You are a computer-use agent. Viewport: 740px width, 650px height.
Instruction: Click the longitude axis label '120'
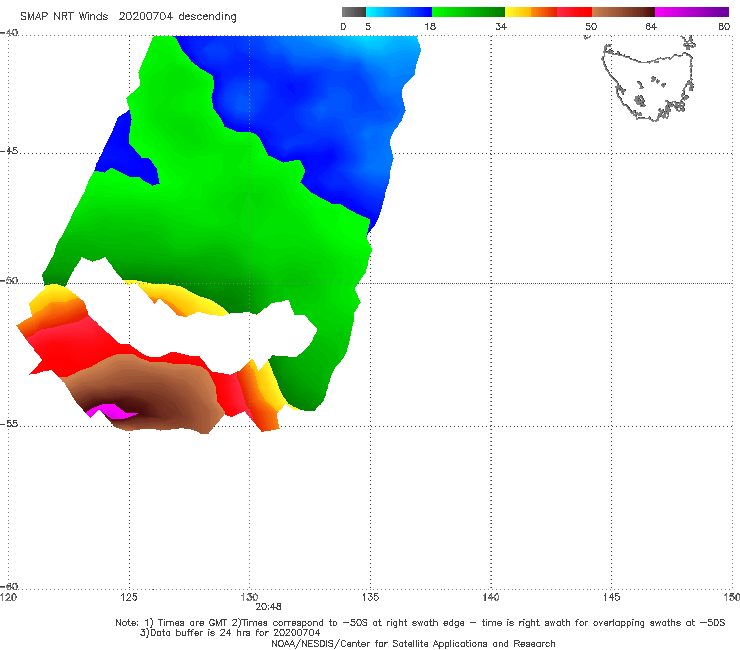click(8, 598)
